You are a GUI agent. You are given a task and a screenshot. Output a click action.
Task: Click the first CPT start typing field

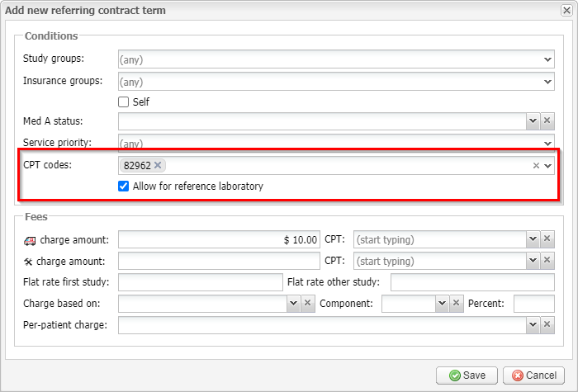point(440,239)
